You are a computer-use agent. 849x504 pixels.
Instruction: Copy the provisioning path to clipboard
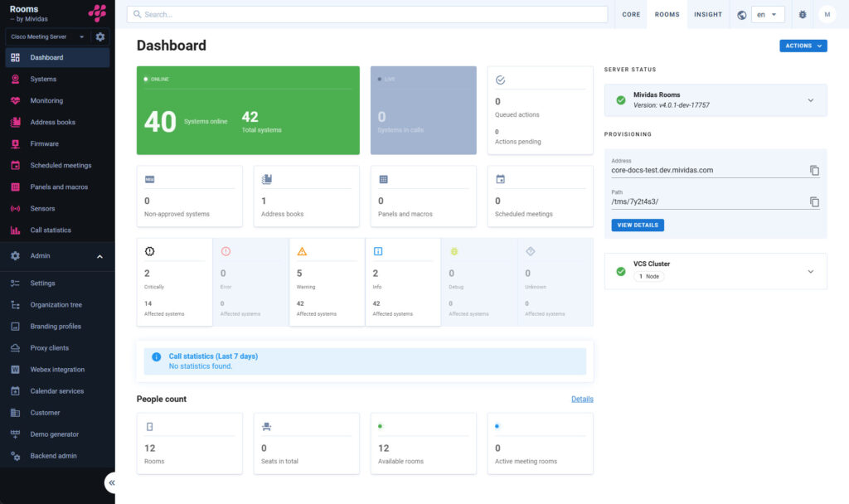(x=814, y=201)
